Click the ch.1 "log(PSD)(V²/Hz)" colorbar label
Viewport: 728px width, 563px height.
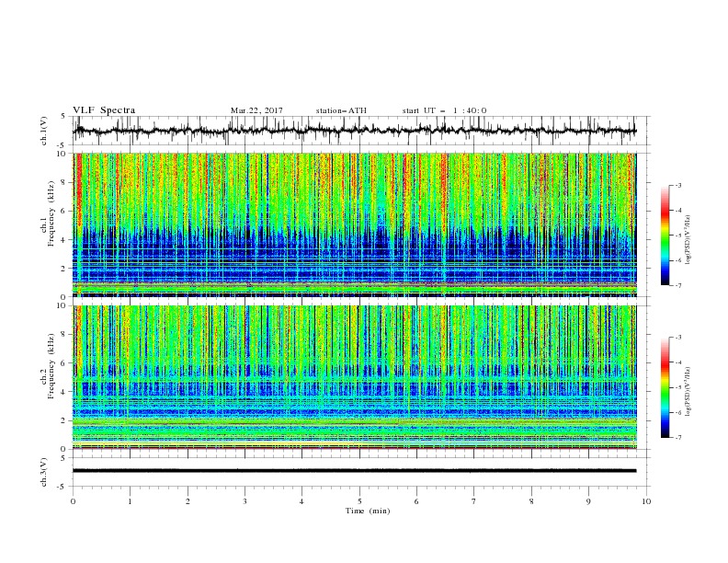[688, 240]
